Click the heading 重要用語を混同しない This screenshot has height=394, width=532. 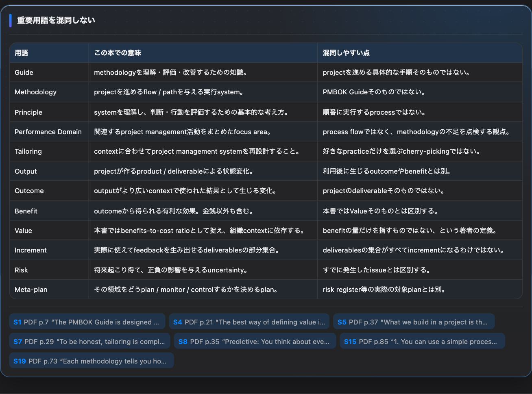click(x=56, y=20)
